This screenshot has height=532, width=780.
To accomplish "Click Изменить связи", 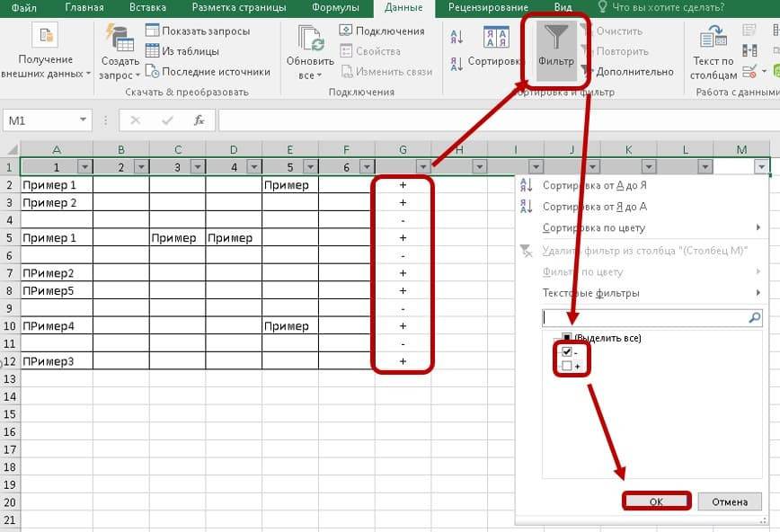I will (x=387, y=72).
